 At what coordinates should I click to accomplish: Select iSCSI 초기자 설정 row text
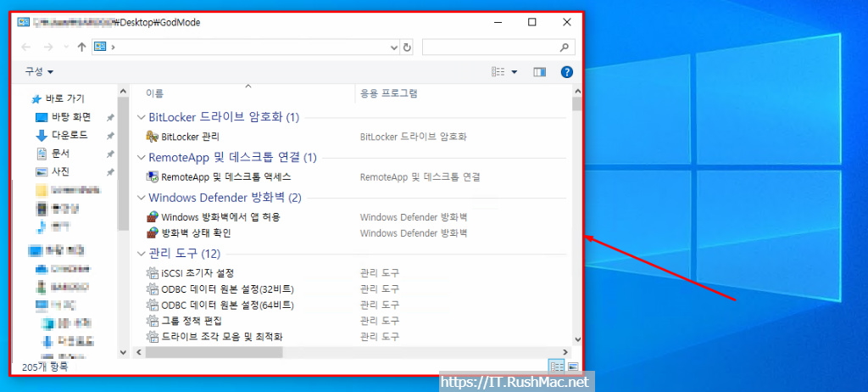click(198, 273)
